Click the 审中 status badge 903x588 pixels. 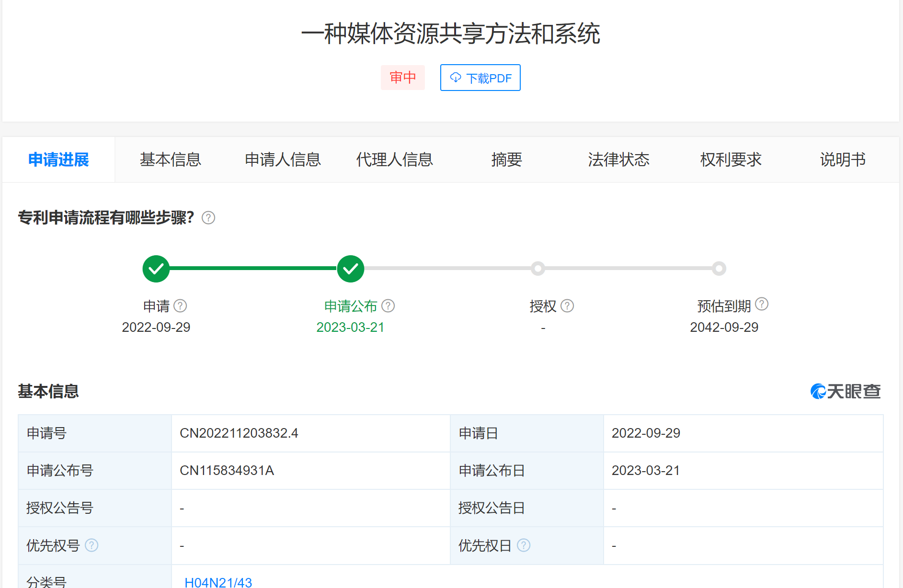click(403, 78)
